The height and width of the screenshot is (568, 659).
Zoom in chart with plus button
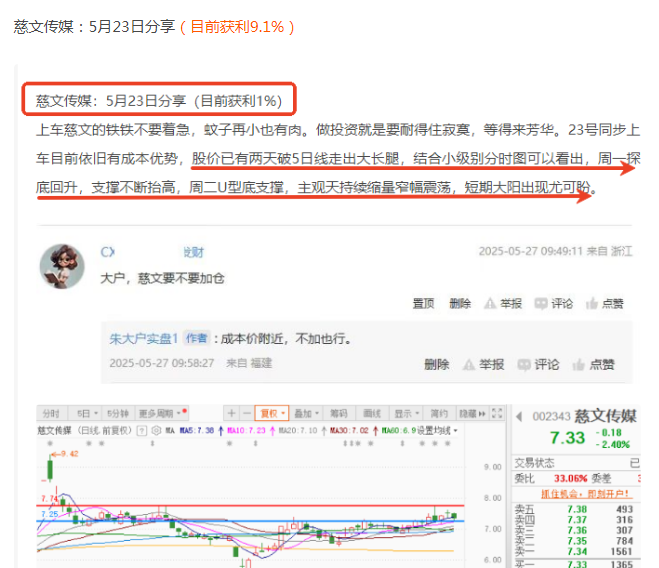pyautogui.click(x=231, y=414)
